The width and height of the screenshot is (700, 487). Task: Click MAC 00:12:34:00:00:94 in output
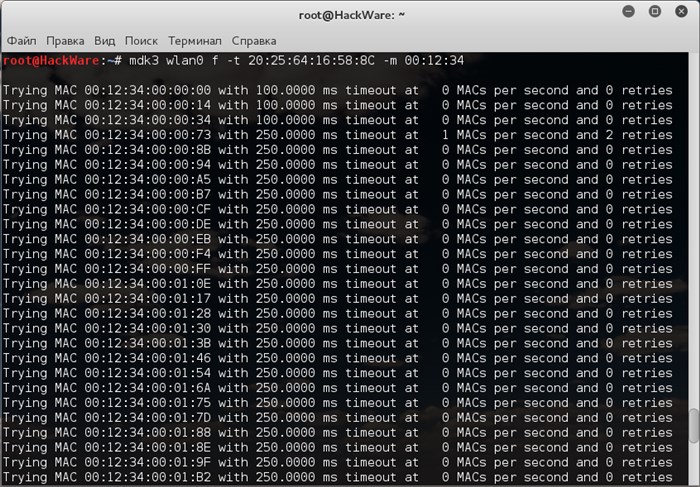(x=148, y=165)
